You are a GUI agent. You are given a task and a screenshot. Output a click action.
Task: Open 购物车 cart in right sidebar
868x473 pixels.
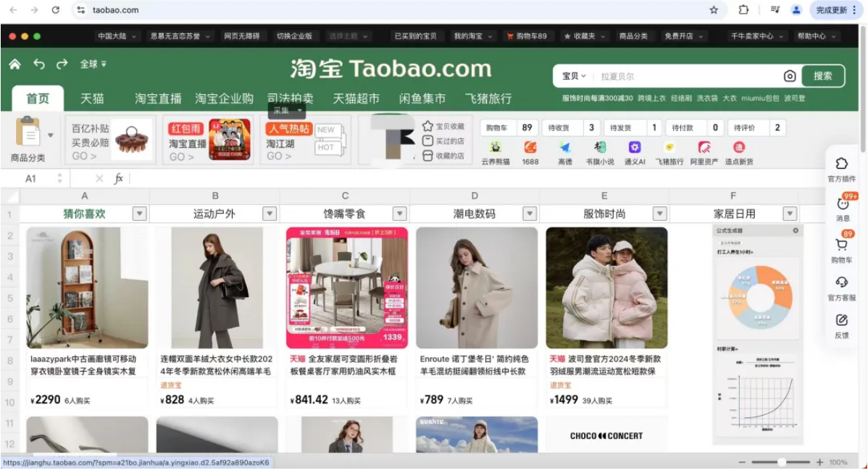pos(841,249)
